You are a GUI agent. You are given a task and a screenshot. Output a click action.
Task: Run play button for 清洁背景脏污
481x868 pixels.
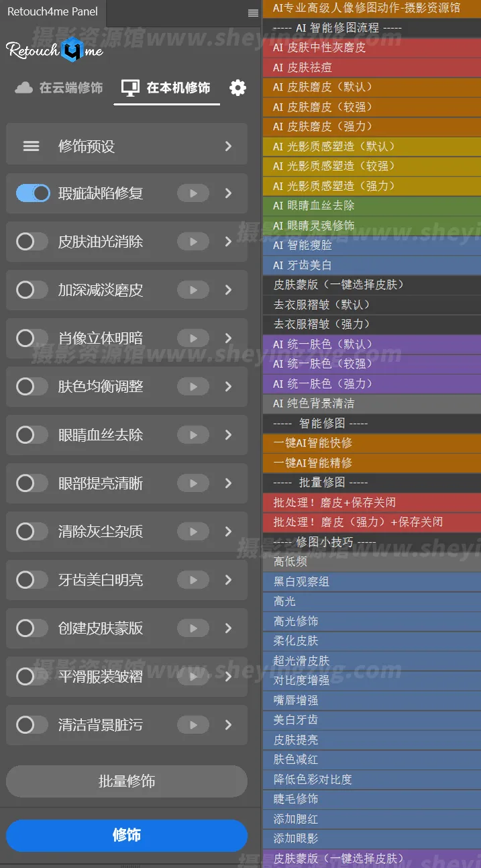[x=193, y=725]
